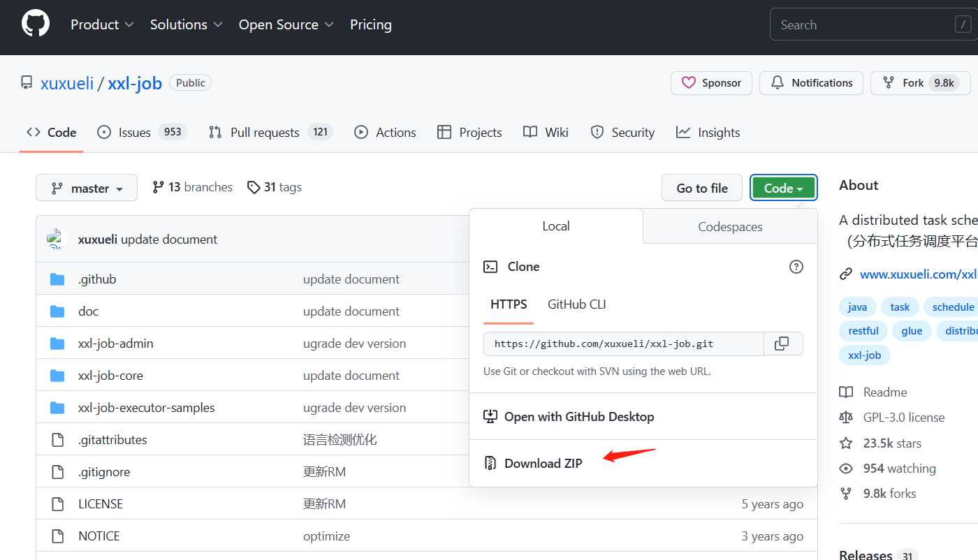Image resolution: width=978 pixels, height=560 pixels.
Task: Click the Sponsor button
Action: (x=711, y=83)
